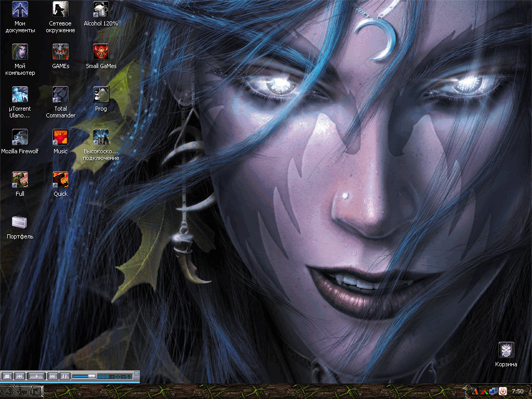Open the Корзина recycle bin
The width and height of the screenshot is (532, 399).
tap(506, 350)
